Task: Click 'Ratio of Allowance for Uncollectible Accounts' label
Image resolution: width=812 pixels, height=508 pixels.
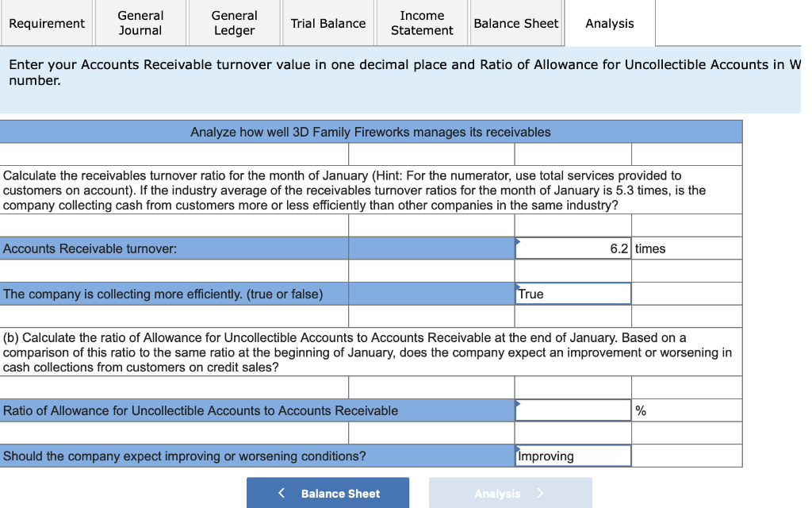Action: coord(201,411)
